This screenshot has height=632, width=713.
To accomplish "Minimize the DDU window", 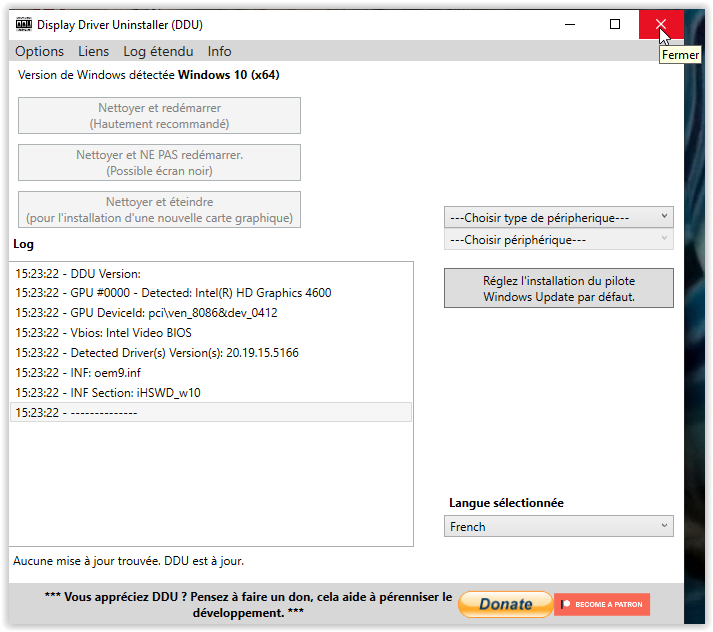I will click(570, 25).
